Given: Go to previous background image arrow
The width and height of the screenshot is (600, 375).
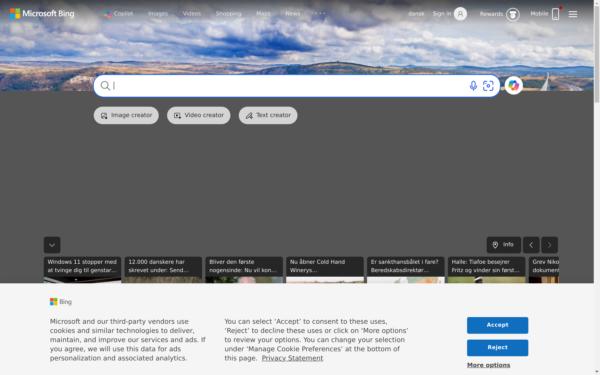Looking at the screenshot, I should point(531,245).
